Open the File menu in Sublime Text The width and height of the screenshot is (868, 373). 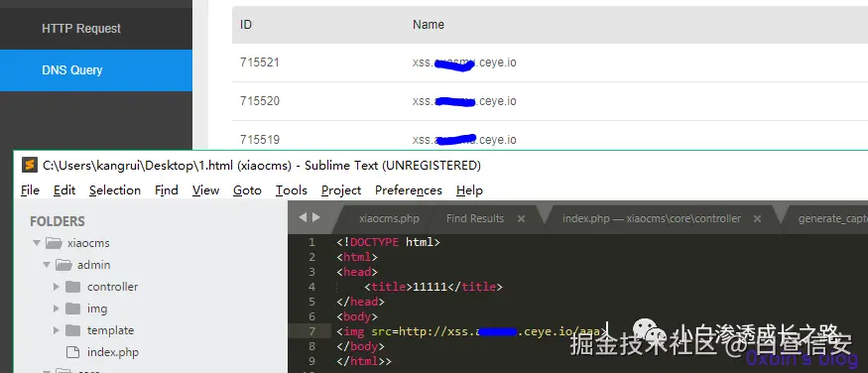[x=30, y=190]
